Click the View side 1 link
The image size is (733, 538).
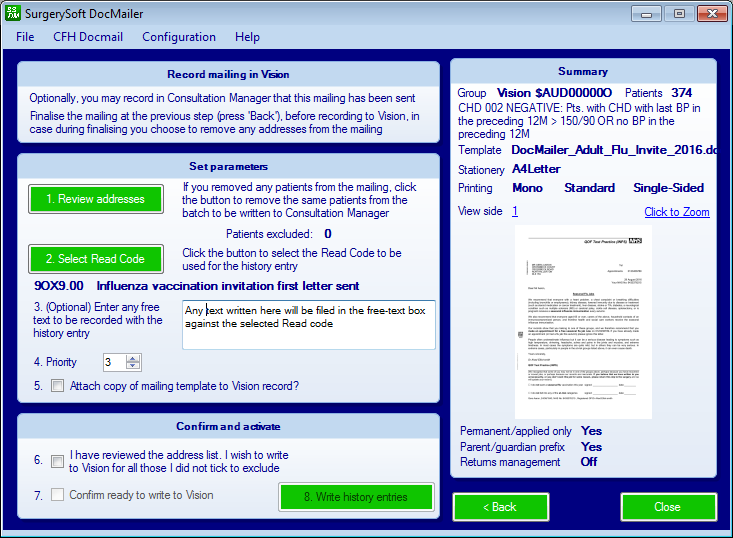pyautogui.click(x=515, y=211)
